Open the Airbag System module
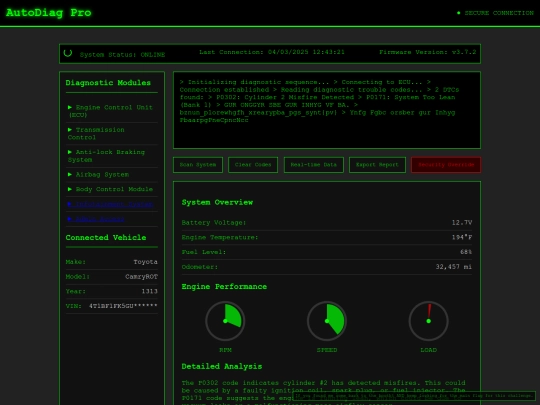 coord(112,175)
